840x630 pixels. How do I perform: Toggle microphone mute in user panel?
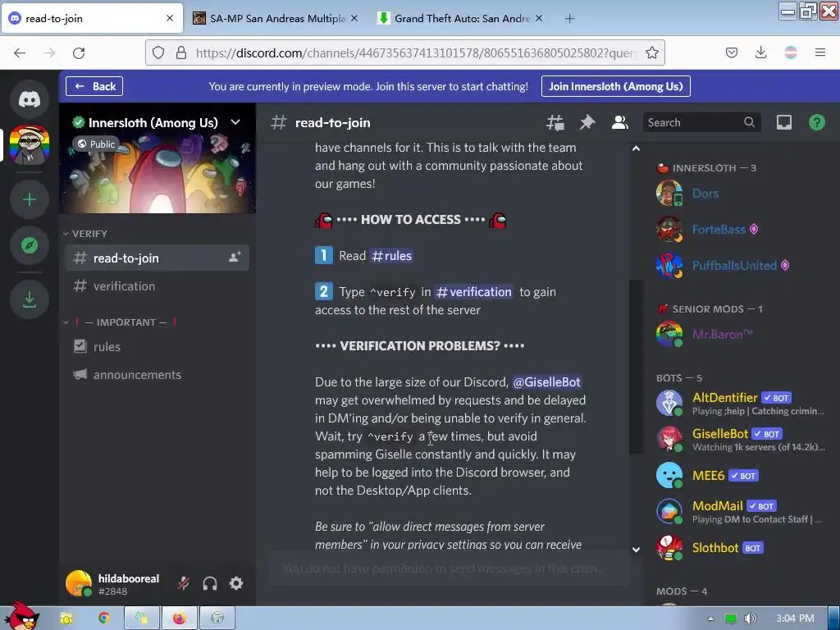point(184,583)
